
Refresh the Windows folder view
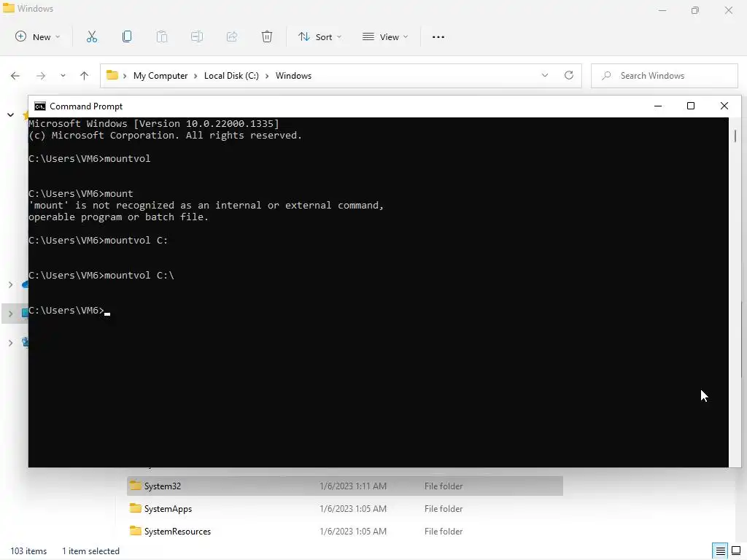[x=569, y=75]
